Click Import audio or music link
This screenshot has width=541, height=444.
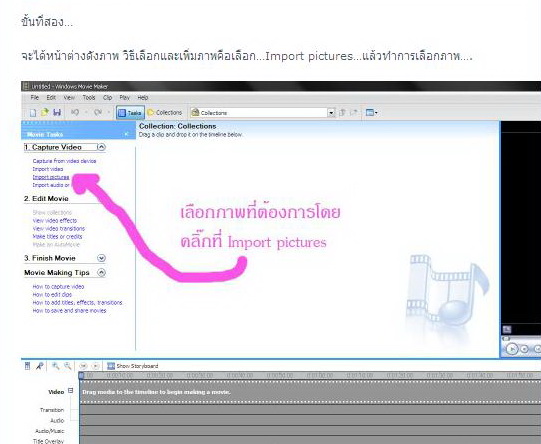(x=51, y=185)
